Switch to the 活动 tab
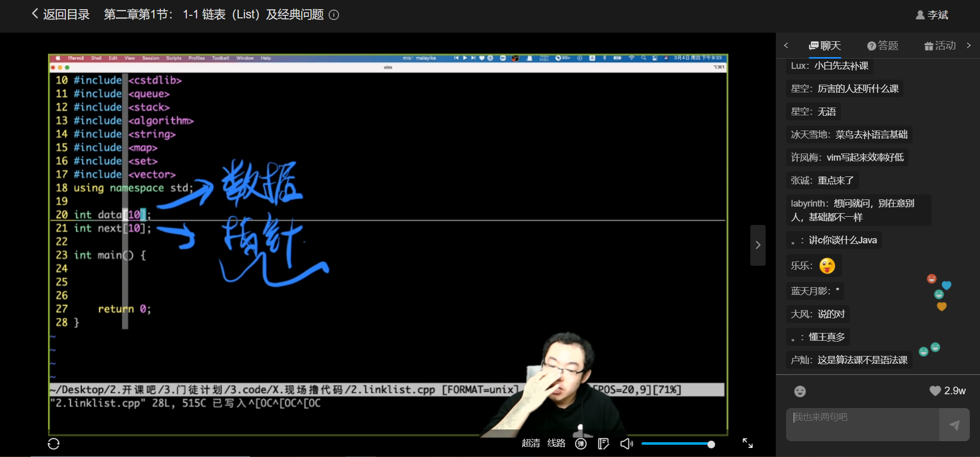Screen dimensions: 980x457 point(940,46)
